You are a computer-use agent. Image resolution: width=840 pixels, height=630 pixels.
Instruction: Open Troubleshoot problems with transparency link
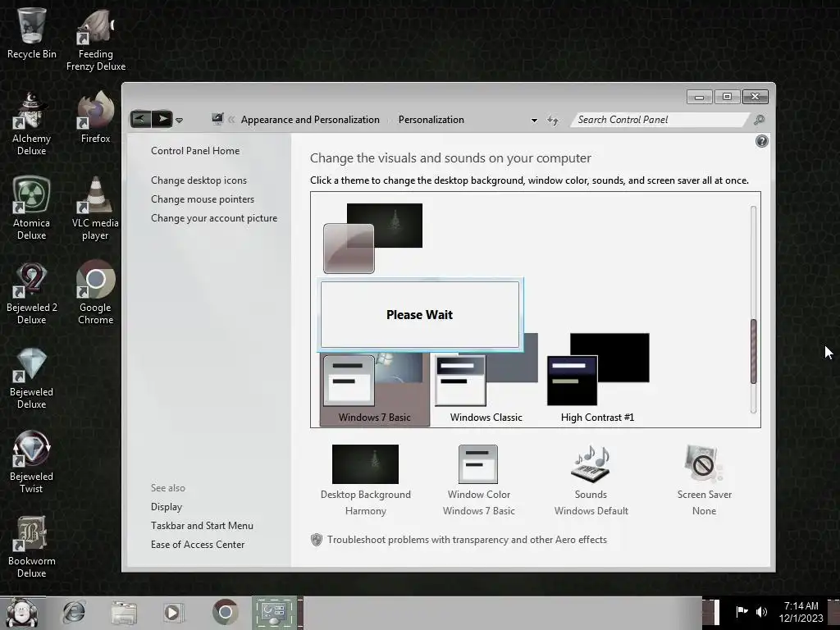tap(467, 540)
